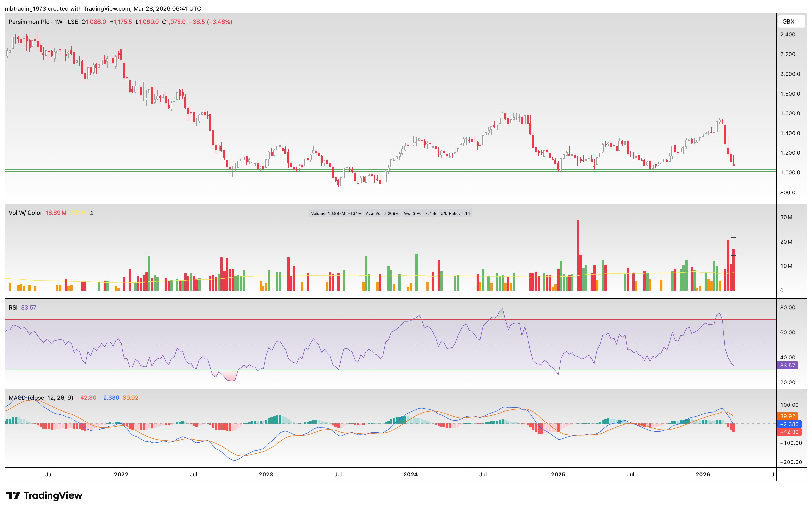Select the RSI indicator label

(x=13, y=307)
